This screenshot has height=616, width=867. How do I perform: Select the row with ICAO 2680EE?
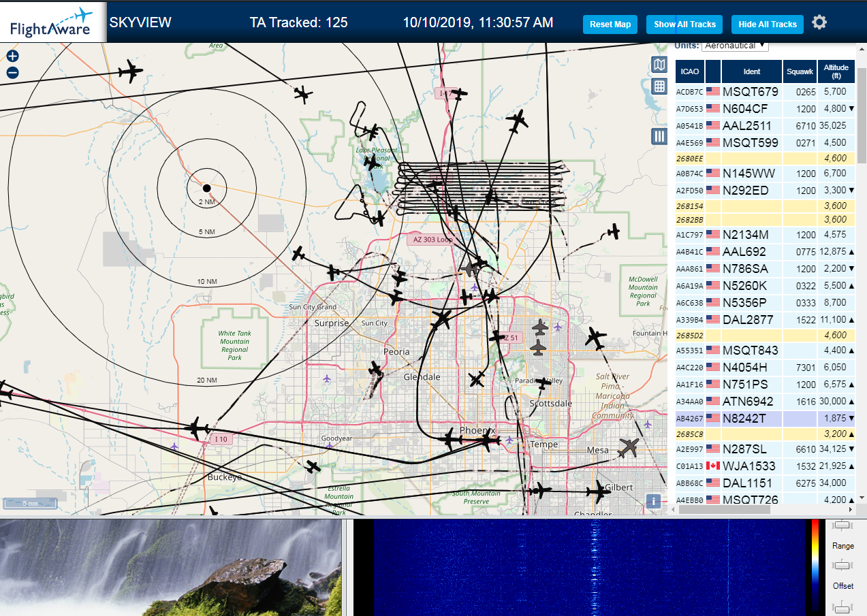coord(765,158)
